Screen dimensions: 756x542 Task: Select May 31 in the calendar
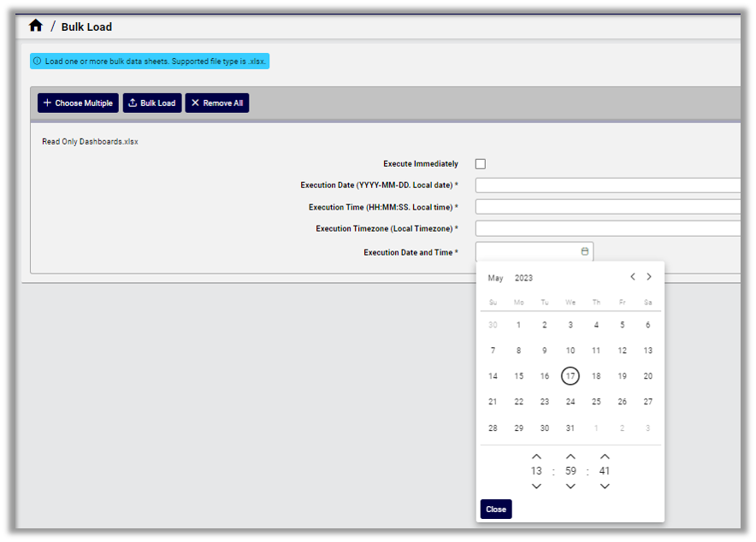570,427
